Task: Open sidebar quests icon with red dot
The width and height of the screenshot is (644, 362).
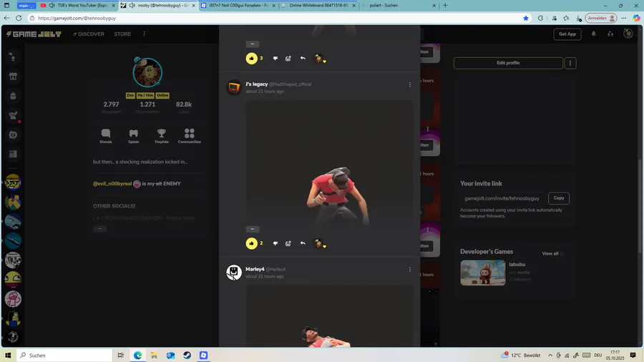Action: [x=13, y=115]
